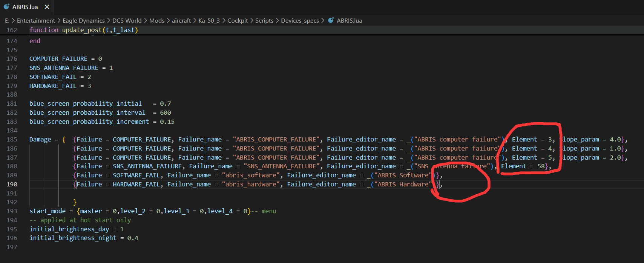Click line number 190 in the gutter
Image resolution: width=644 pixels, height=263 pixels.
coord(12,184)
